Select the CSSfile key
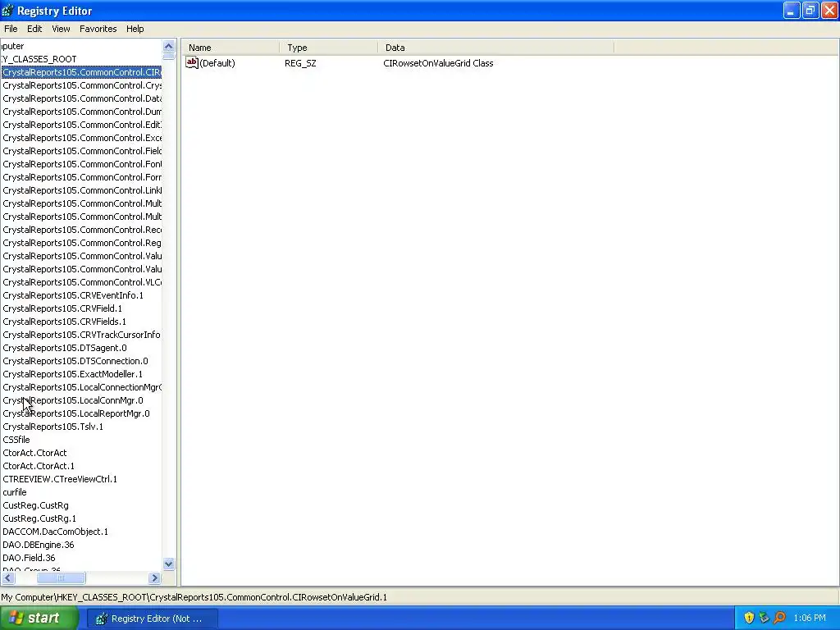 click(x=16, y=440)
